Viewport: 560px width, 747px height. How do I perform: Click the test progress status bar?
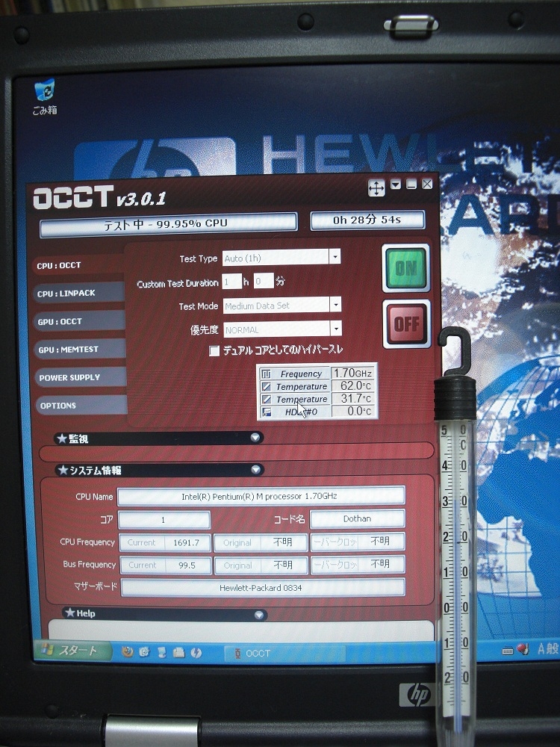(x=169, y=224)
